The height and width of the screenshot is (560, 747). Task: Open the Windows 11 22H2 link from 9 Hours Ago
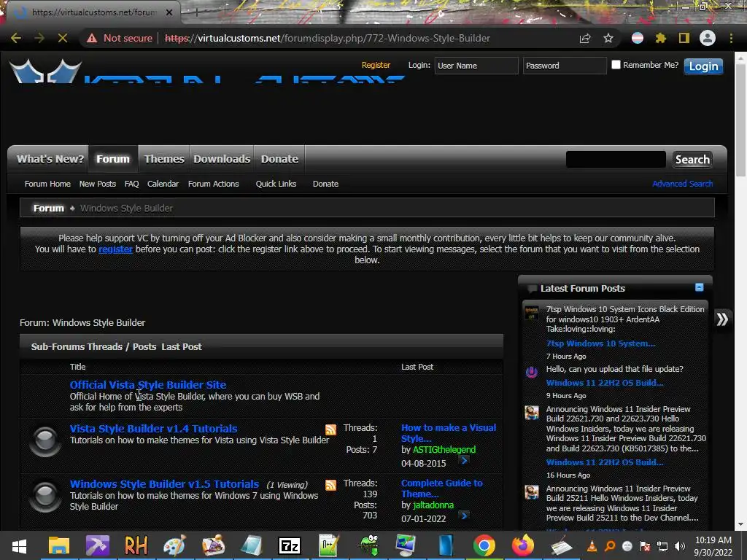(605, 383)
